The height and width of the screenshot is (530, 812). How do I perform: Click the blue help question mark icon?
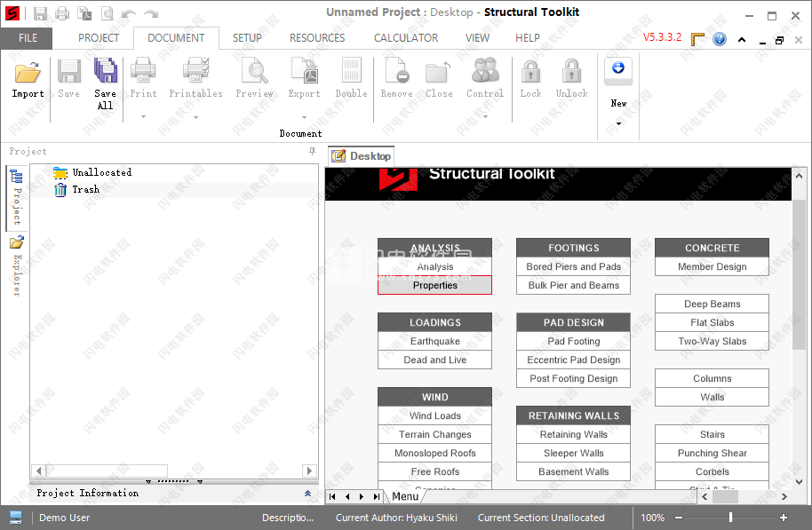[x=720, y=39]
